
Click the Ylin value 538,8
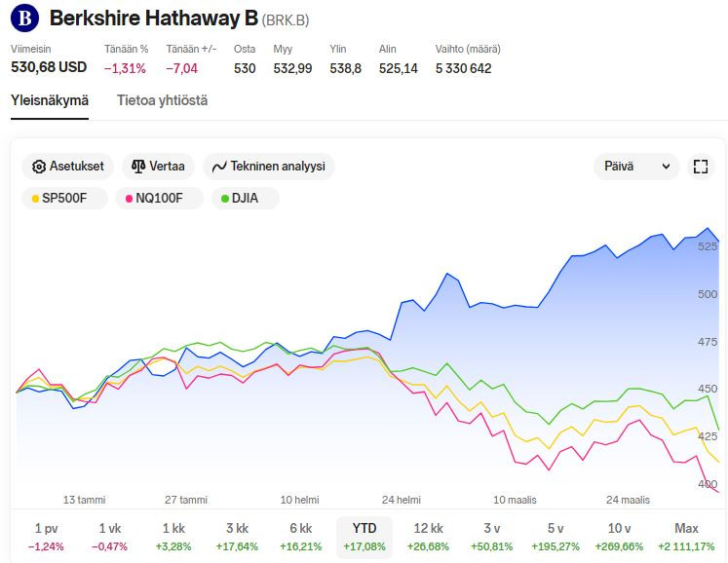[x=345, y=69]
